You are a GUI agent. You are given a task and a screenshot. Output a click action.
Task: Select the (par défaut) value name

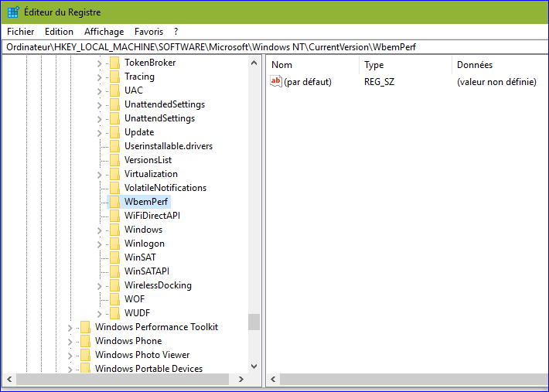[308, 82]
